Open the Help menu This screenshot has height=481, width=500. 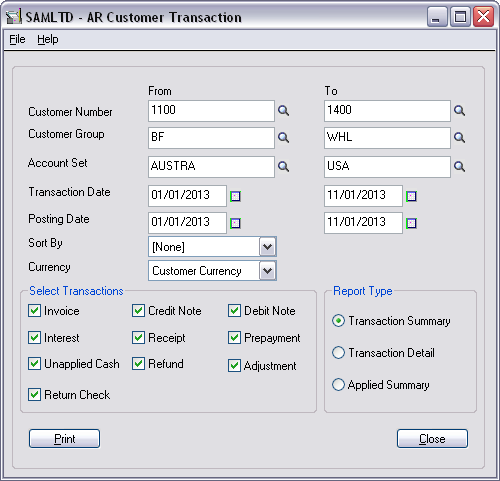pos(48,39)
